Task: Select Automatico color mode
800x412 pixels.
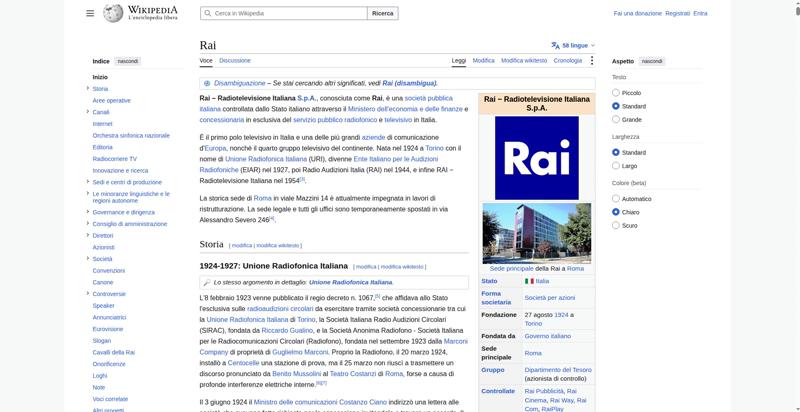Action: pos(616,199)
